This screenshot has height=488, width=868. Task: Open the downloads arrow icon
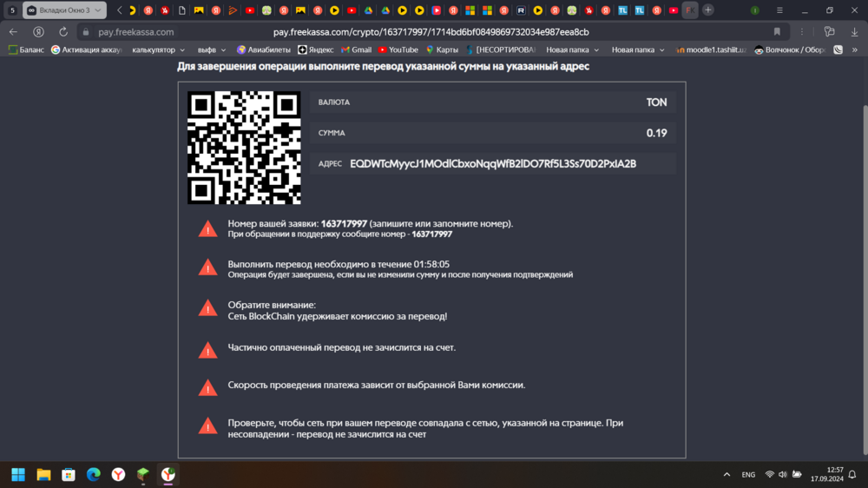pyautogui.click(x=854, y=32)
